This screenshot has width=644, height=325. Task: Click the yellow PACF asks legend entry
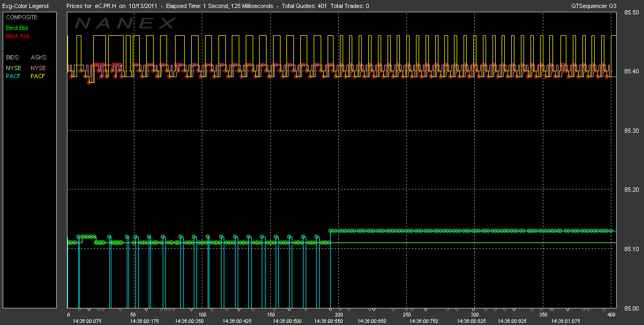[38, 76]
